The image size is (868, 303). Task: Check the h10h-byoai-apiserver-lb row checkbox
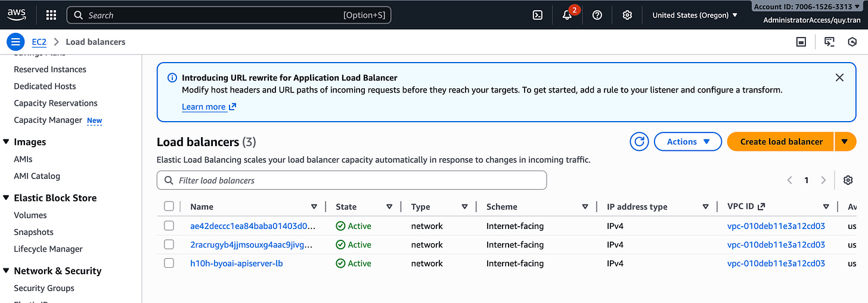(169, 263)
